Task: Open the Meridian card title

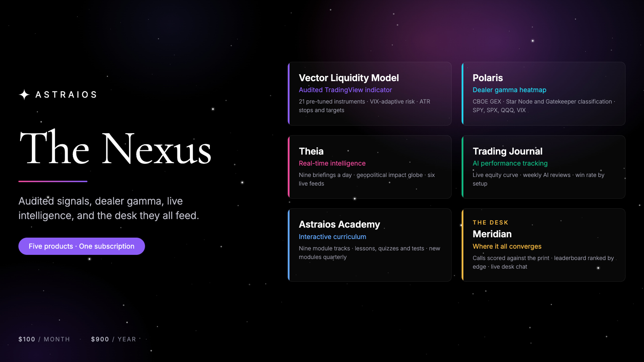Action: (x=492, y=234)
